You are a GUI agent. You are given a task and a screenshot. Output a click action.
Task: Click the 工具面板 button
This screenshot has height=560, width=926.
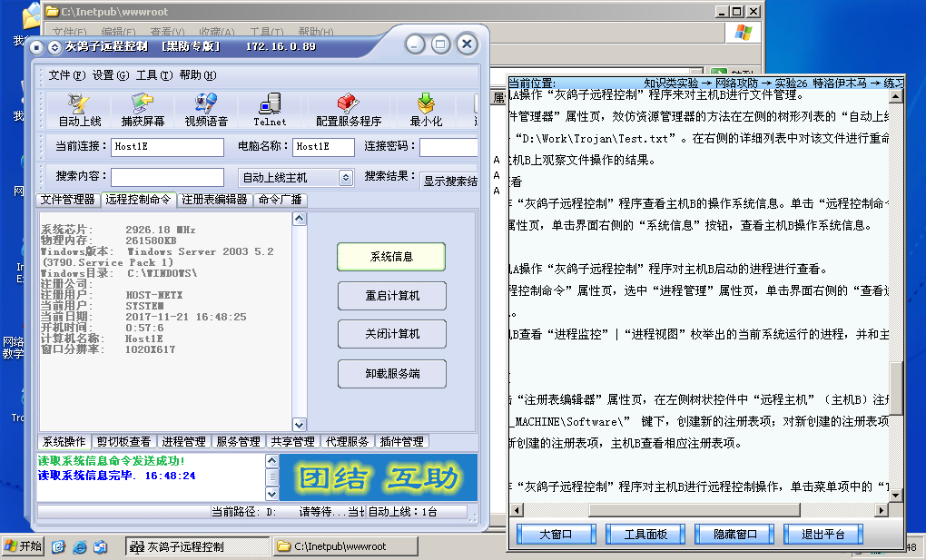[645, 534]
